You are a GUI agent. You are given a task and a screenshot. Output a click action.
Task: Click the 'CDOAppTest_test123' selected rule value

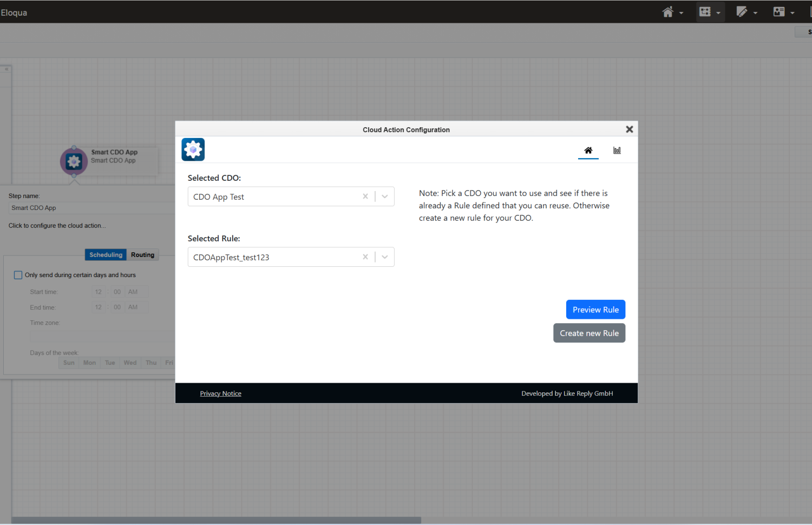point(231,258)
